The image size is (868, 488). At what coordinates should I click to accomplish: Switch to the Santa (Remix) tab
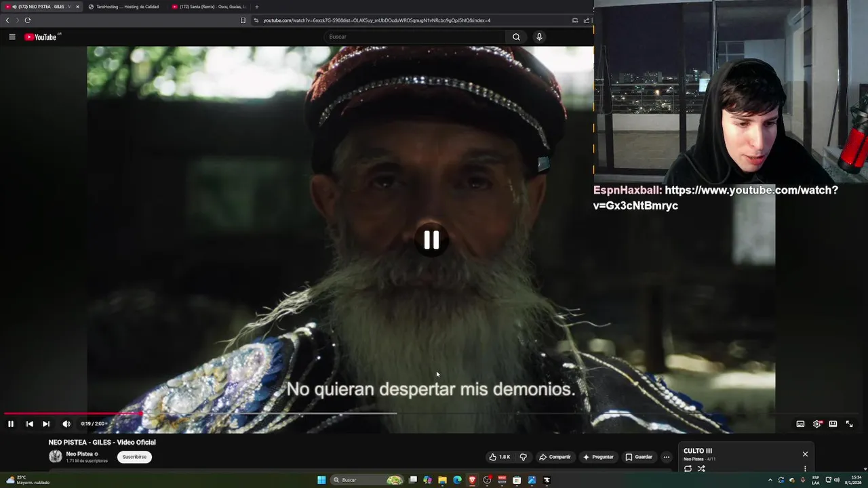(209, 7)
